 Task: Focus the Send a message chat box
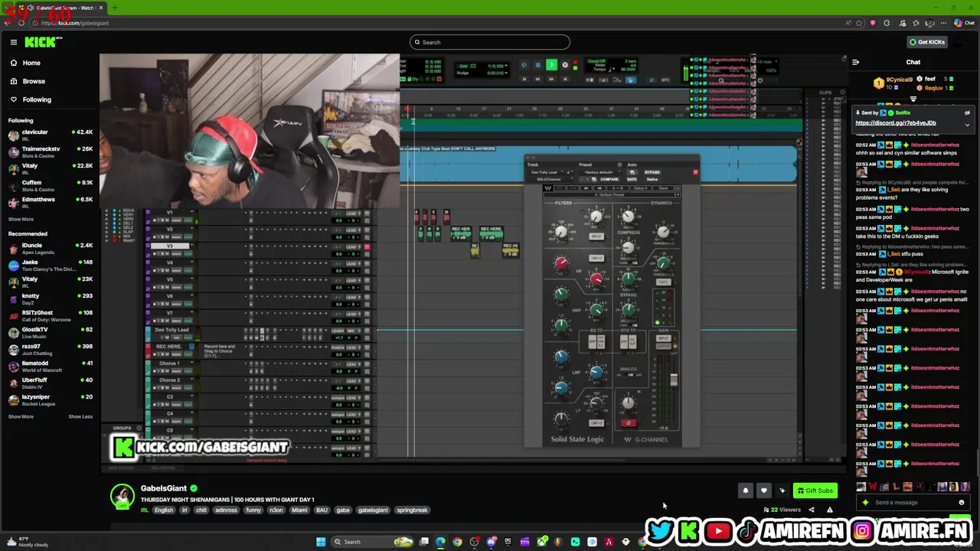[x=911, y=503]
